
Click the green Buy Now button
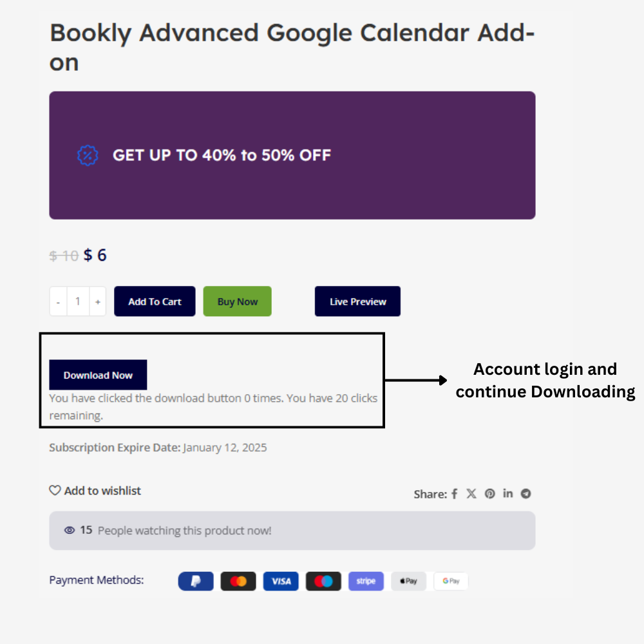click(x=238, y=301)
